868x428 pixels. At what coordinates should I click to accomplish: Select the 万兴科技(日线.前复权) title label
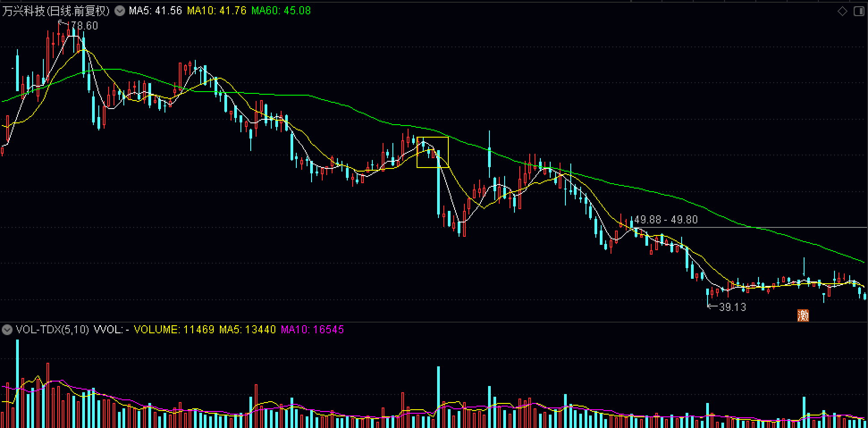coord(56,11)
